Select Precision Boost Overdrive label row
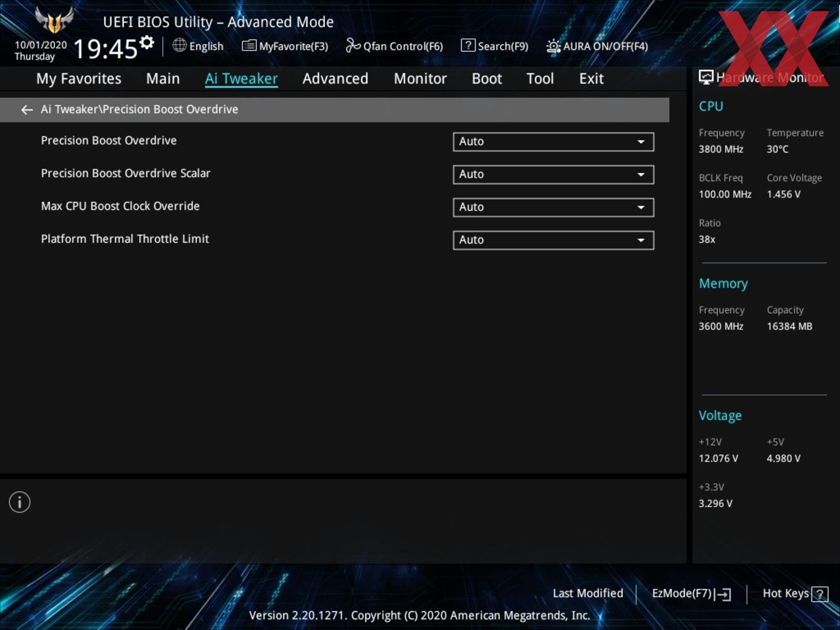 109,141
